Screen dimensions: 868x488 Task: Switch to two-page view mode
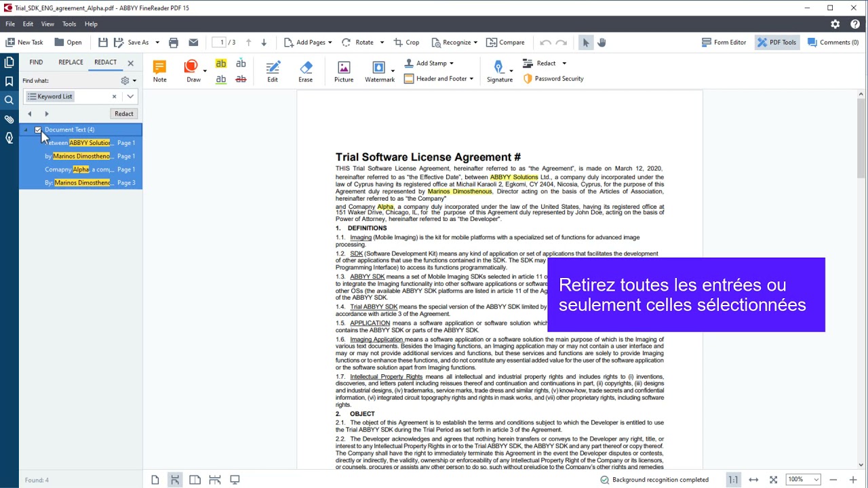coord(195,480)
